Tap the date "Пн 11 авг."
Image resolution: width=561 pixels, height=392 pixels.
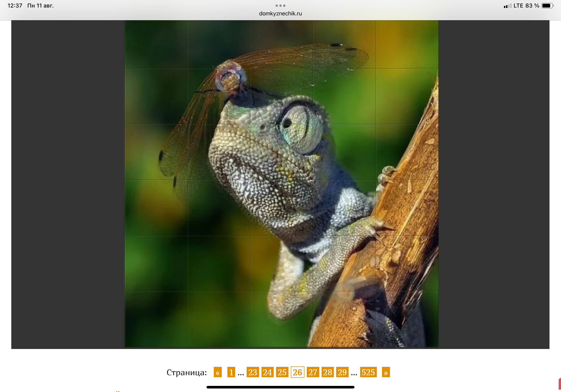(40, 6)
